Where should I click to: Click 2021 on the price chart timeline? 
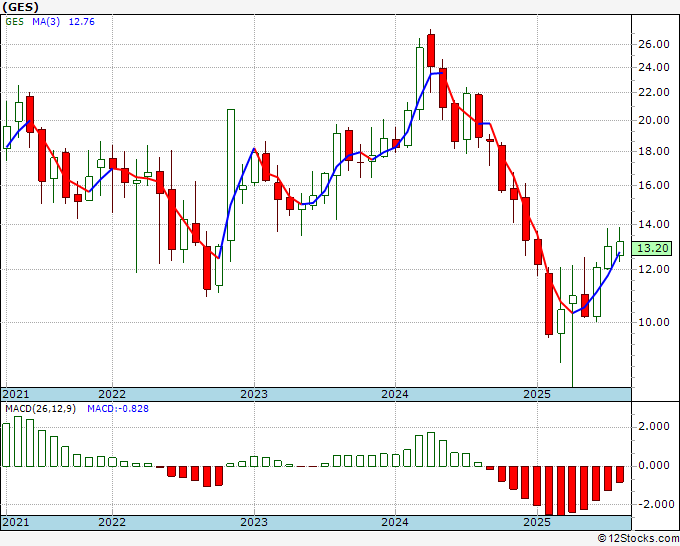[x=16, y=394]
